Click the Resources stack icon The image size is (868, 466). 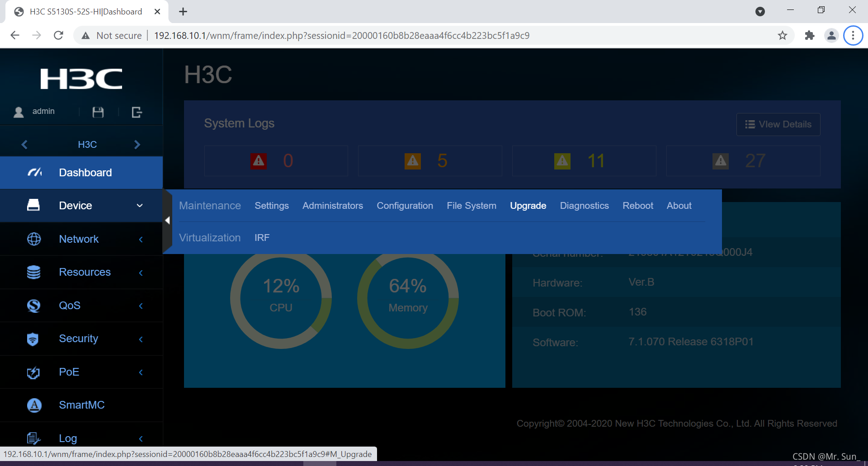pyautogui.click(x=33, y=272)
